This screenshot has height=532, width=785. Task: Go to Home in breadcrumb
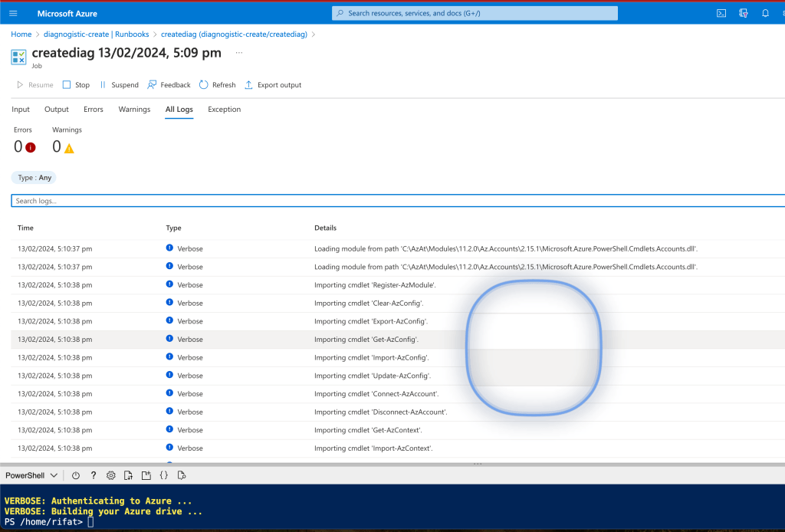coord(21,34)
